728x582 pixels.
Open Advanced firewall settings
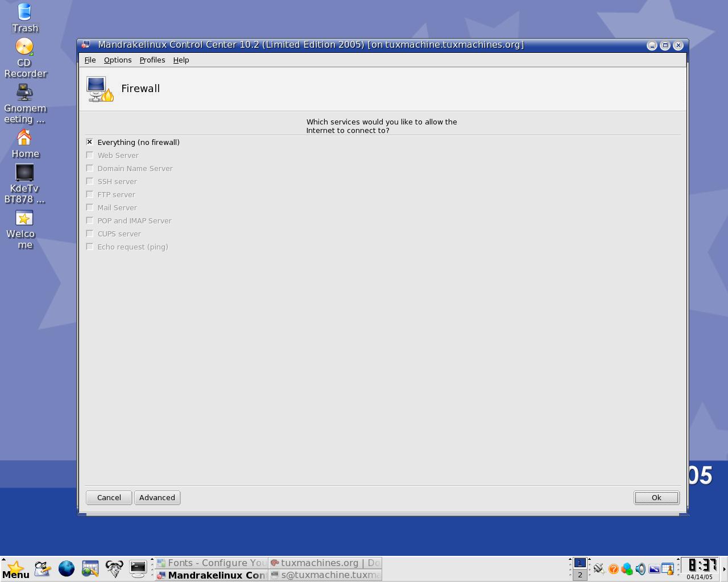157,497
